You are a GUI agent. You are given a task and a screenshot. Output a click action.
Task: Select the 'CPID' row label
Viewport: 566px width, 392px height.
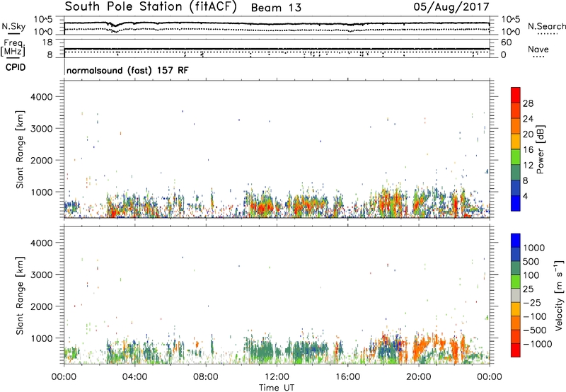click(x=16, y=67)
